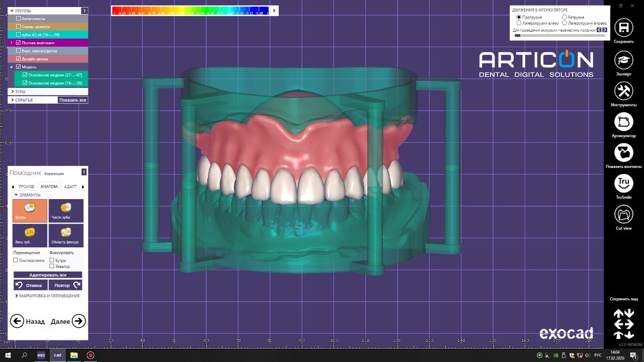Expand the Полная анатомия tree node
The width and height of the screenshot is (644, 362).
pos(12,43)
